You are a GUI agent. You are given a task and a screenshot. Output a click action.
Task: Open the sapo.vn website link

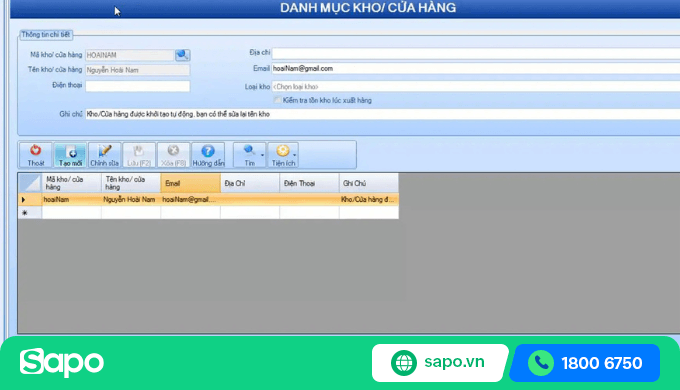pos(440,363)
